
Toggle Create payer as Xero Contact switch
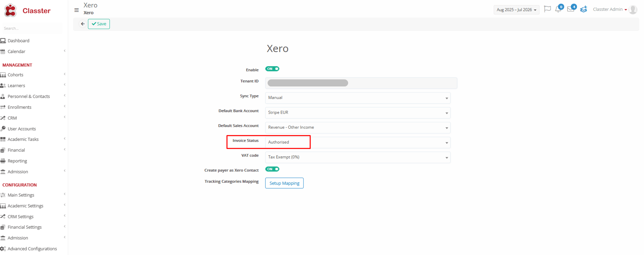click(272, 169)
